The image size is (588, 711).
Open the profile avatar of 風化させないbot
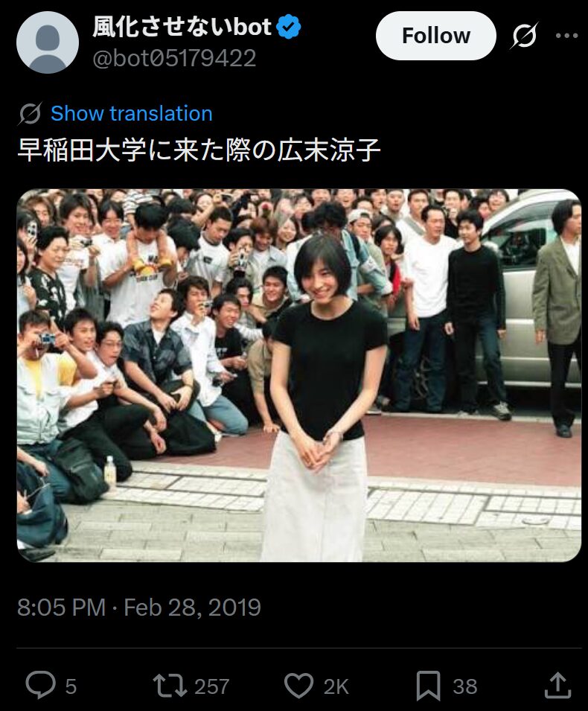pyautogui.click(x=48, y=42)
